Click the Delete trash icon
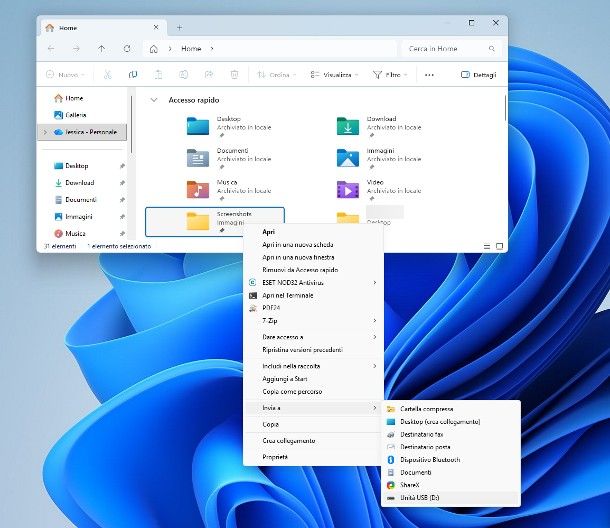 click(234, 74)
